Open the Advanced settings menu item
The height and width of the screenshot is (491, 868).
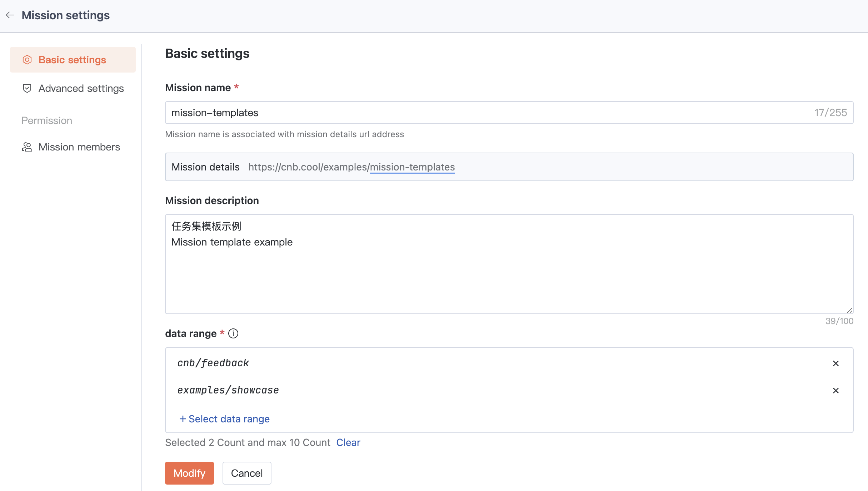tap(81, 88)
